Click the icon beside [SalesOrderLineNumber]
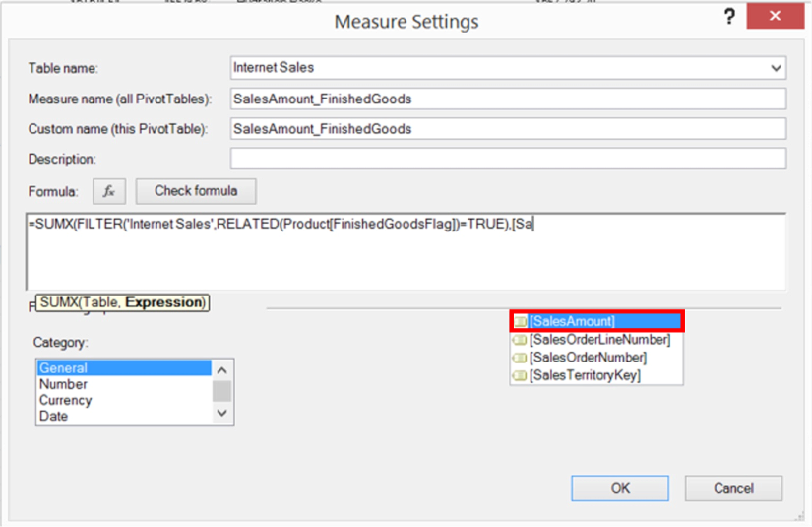Image resolution: width=812 pixels, height=527 pixels. pos(521,340)
